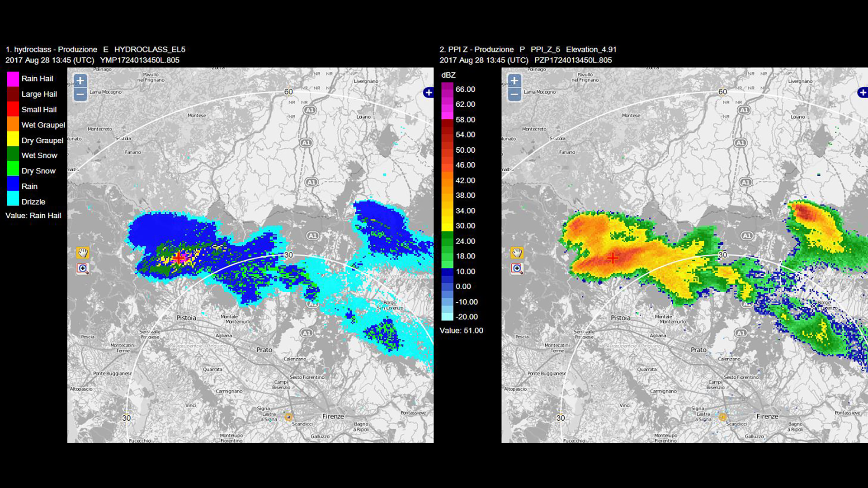This screenshot has width=868, height=488.
Task: Click the 60 range ring label on hydroclass map
Action: 288,92
